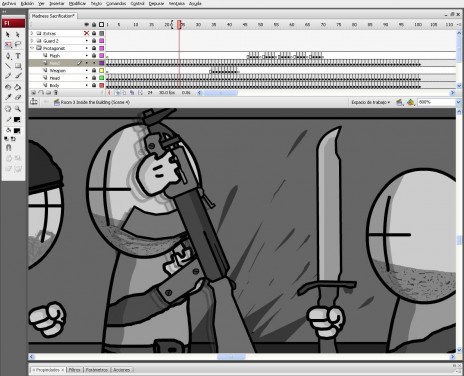
Task: Toggle visibility of Weapon layer
Action: [87, 70]
